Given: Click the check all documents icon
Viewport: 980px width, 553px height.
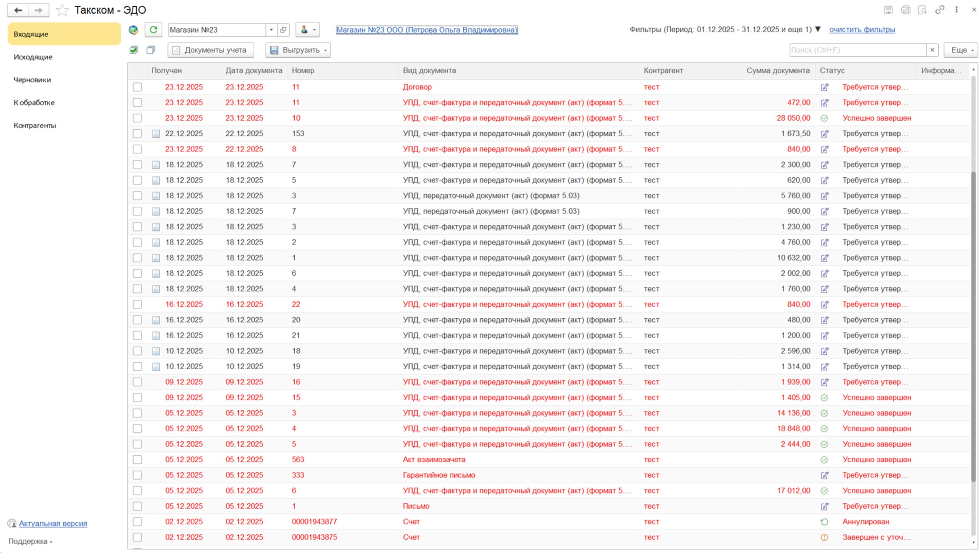Looking at the screenshot, I should [134, 50].
